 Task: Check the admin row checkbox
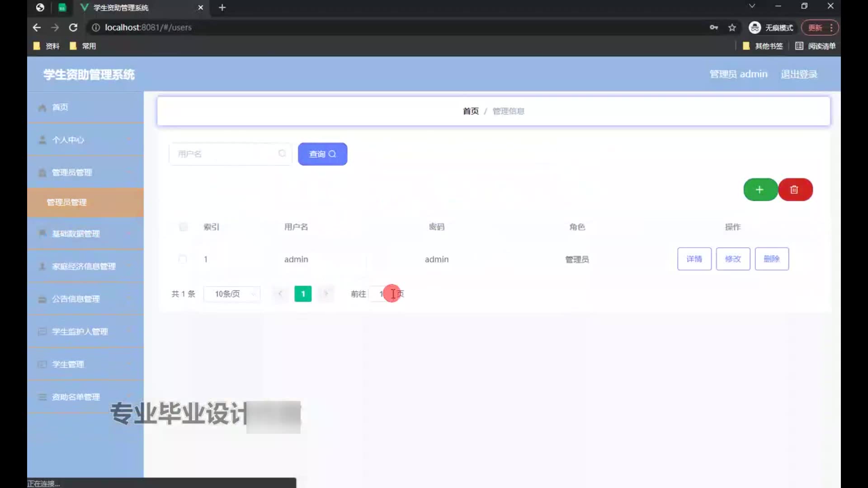[183, 259]
